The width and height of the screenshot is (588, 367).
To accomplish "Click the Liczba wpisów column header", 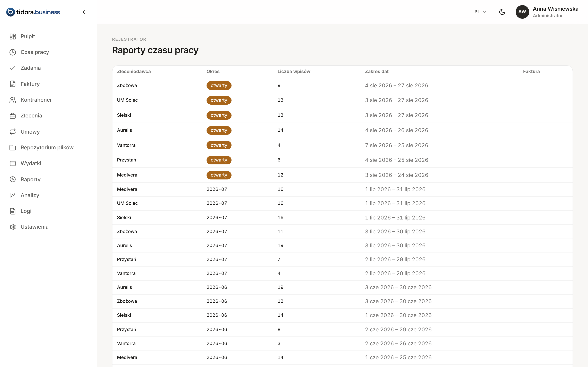I will tap(294, 71).
